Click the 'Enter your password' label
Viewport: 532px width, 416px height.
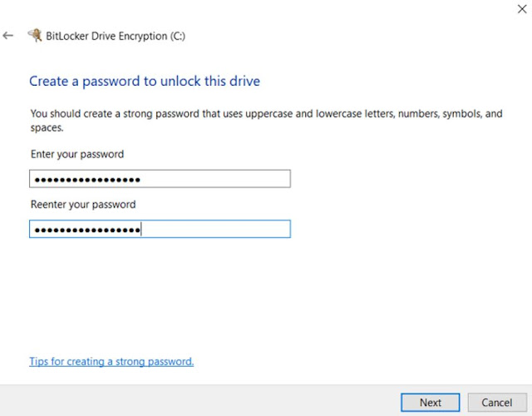click(x=77, y=154)
